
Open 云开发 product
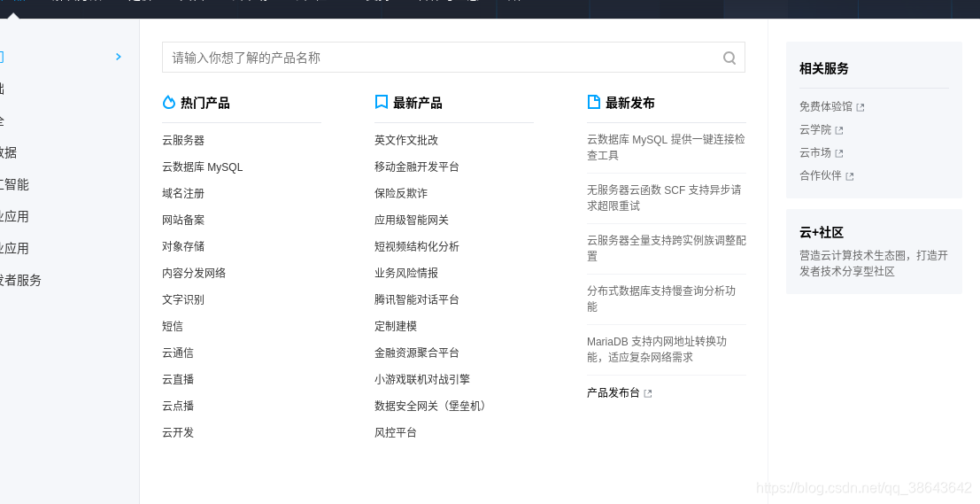178,433
